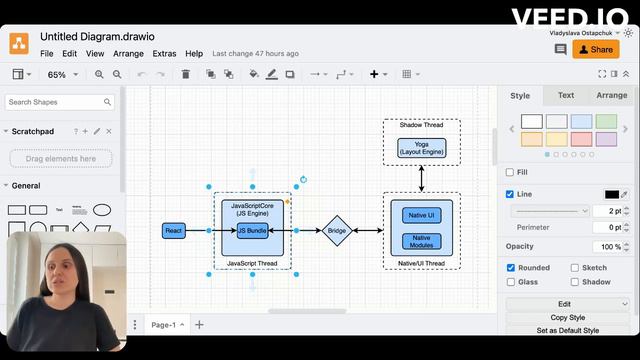640x360 pixels.
Task: Click the To Back icon
Action: [x=229, y=74]
